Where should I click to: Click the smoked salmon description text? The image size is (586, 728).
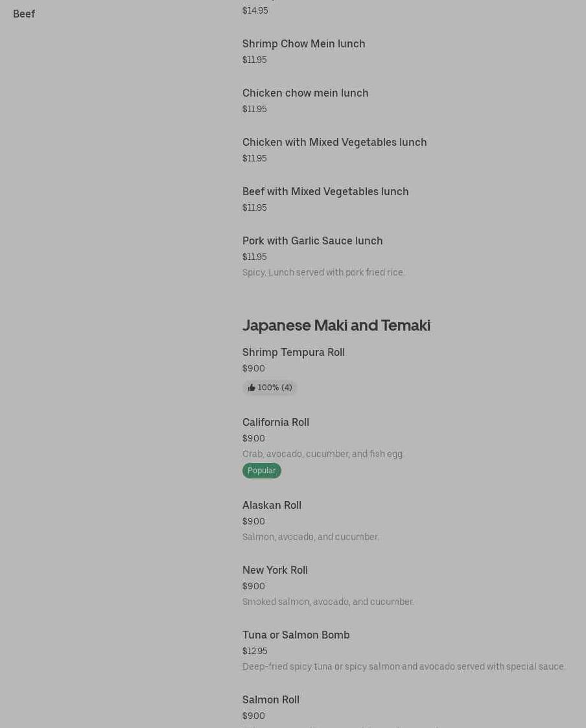point(327,602)
